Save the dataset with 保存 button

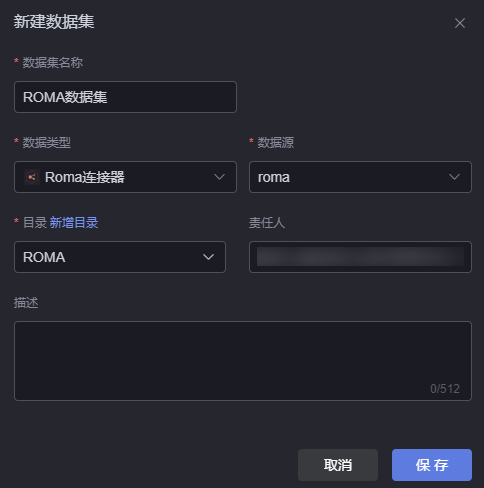[x=432, y=465]
